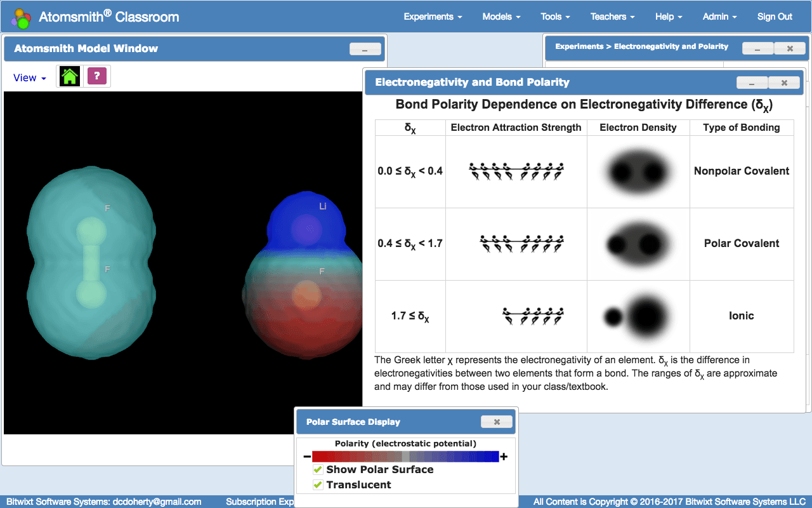
Task: Expand the Experiments menu
Action: [x=433, y=17]
